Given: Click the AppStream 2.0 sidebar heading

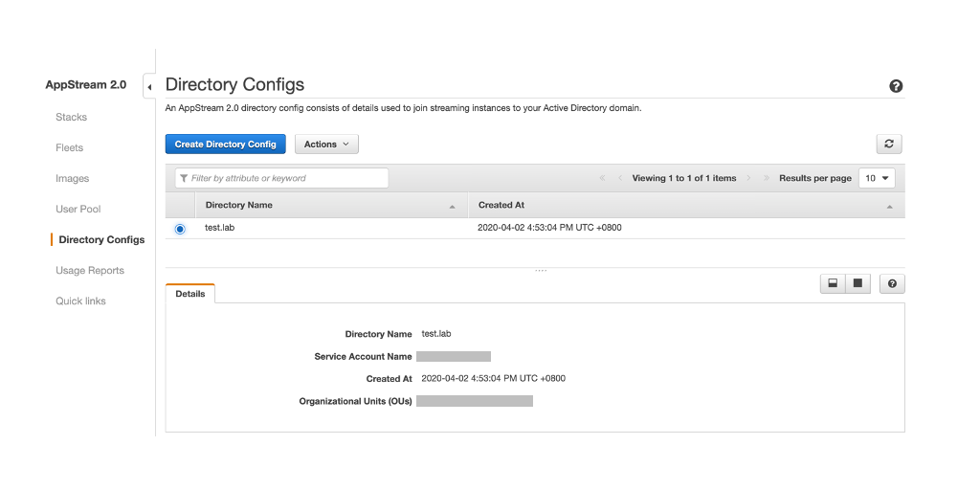Looking at the screenshot, I should coord(85,84).
